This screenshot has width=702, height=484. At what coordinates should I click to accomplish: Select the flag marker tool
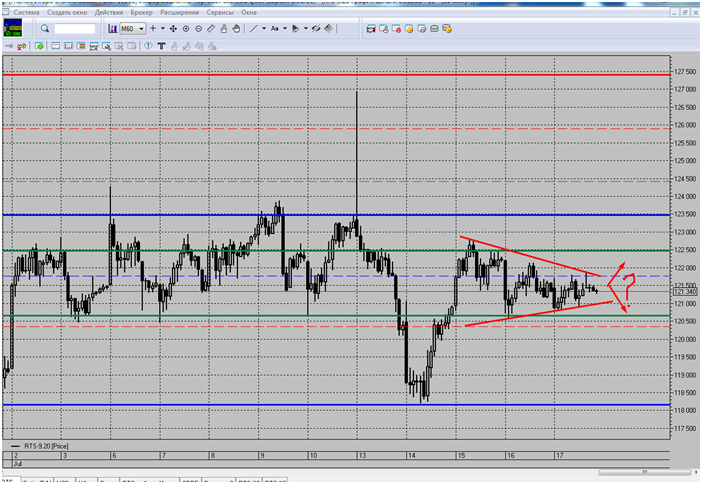[295, 29]
